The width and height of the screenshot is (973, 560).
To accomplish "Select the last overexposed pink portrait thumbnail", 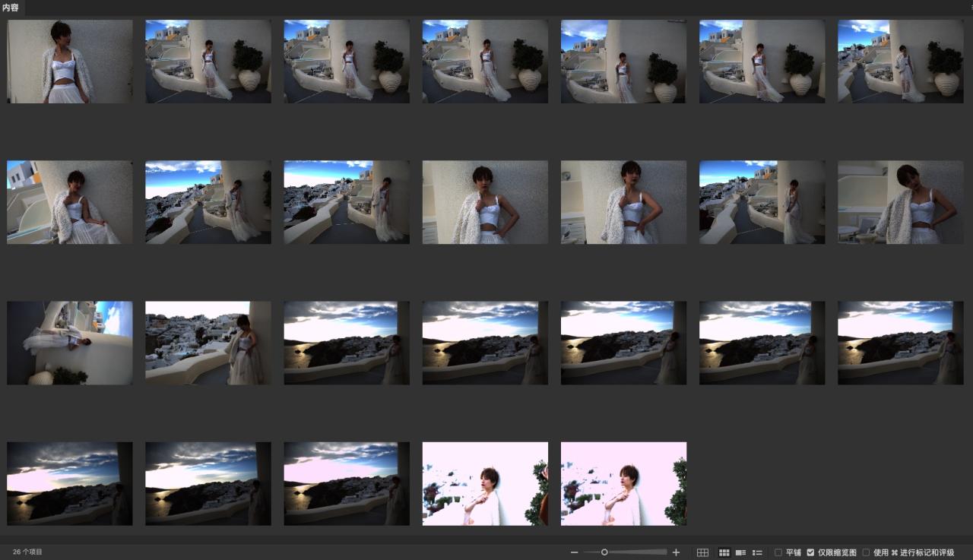I will click(x=623, y=483).
